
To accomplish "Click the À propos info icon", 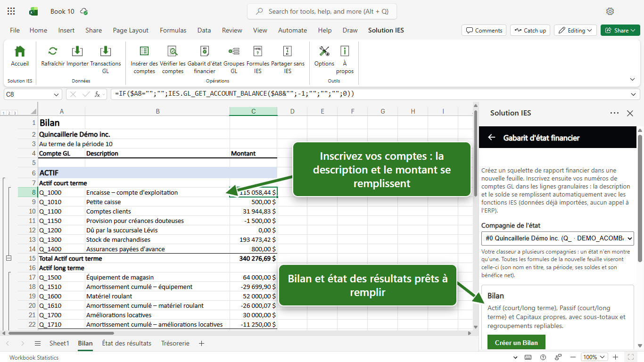I will tap(345, 51).
